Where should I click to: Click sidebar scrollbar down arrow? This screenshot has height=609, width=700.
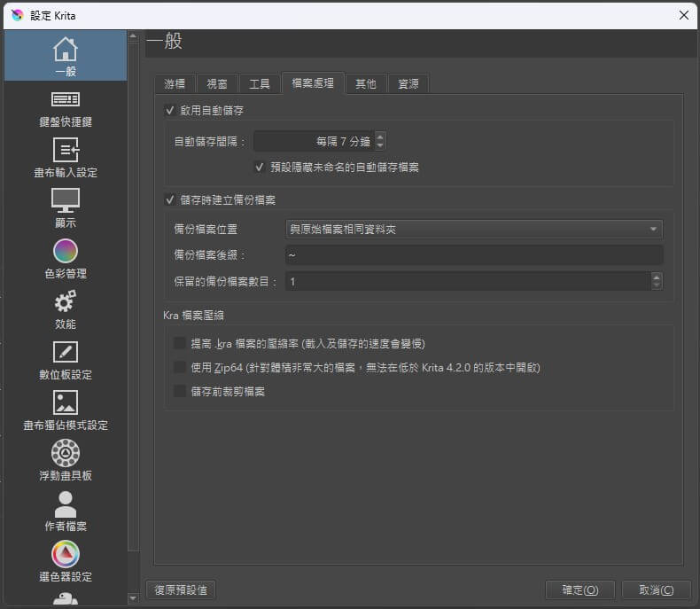133,597
